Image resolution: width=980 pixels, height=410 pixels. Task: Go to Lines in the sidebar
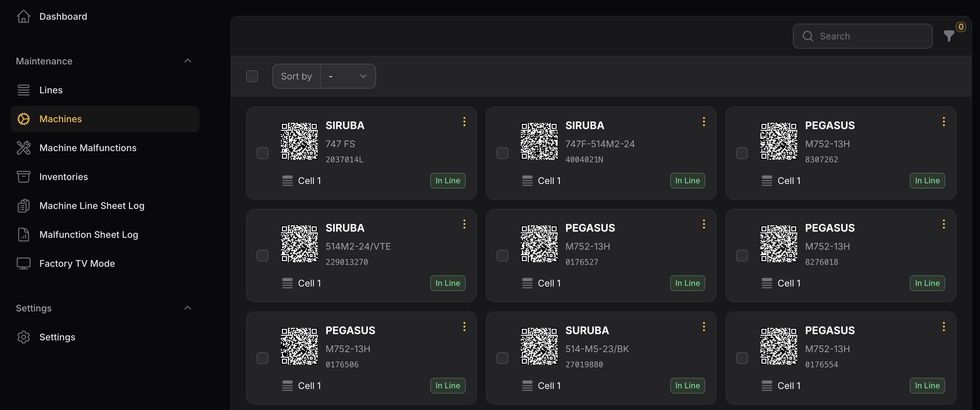(x=51, y=90)
